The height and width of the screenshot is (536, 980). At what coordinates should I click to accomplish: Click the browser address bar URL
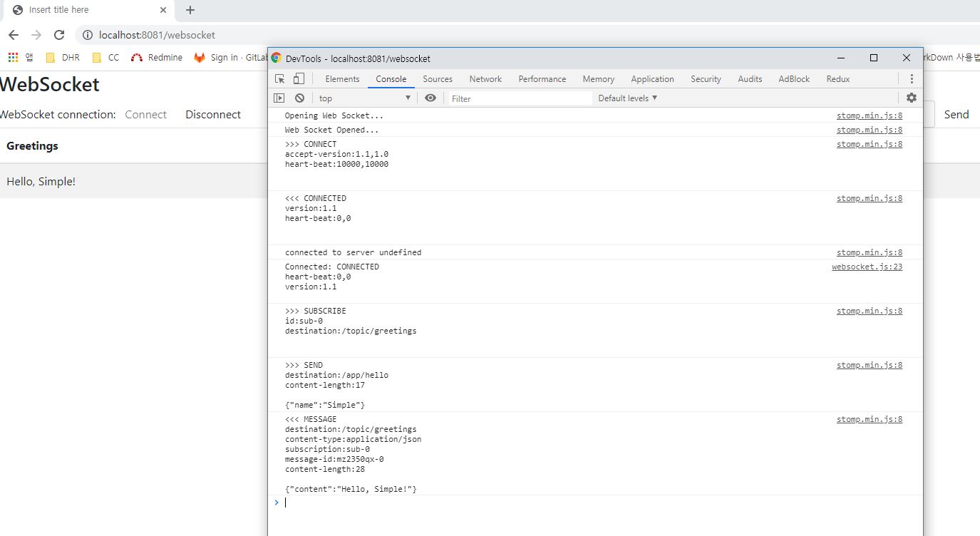click(x=157, y=35)
